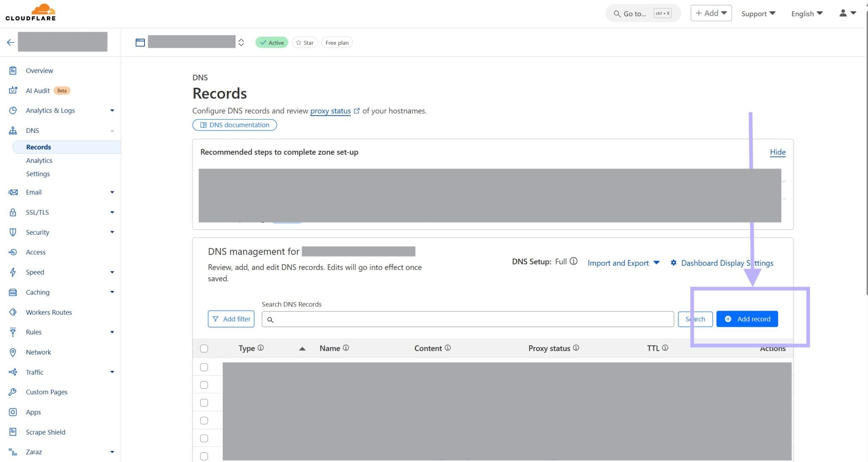The width and height of the screenshot is (868, 462).
Task: Open the Support menu
Action: coord(758,13)
